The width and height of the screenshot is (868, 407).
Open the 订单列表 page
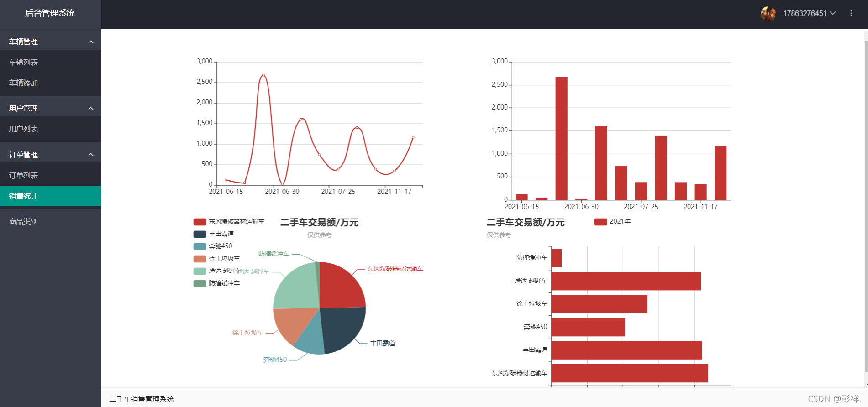pos(51,175)
